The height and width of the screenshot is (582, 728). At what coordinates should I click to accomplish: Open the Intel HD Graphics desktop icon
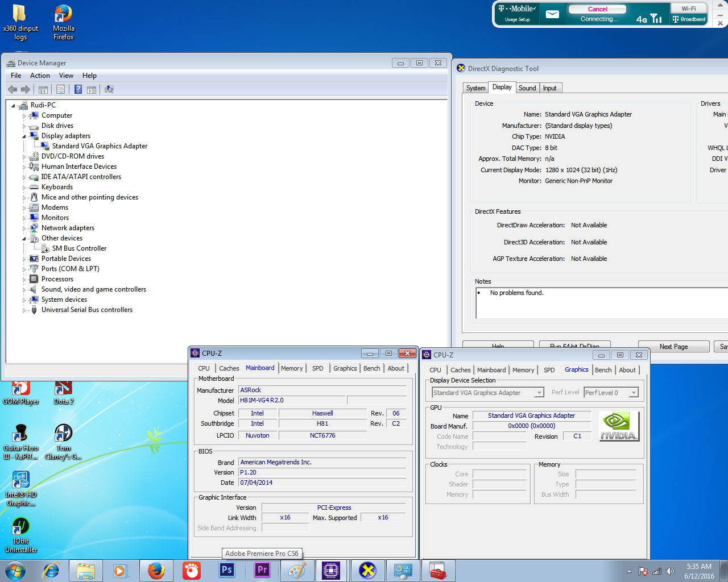20,489
